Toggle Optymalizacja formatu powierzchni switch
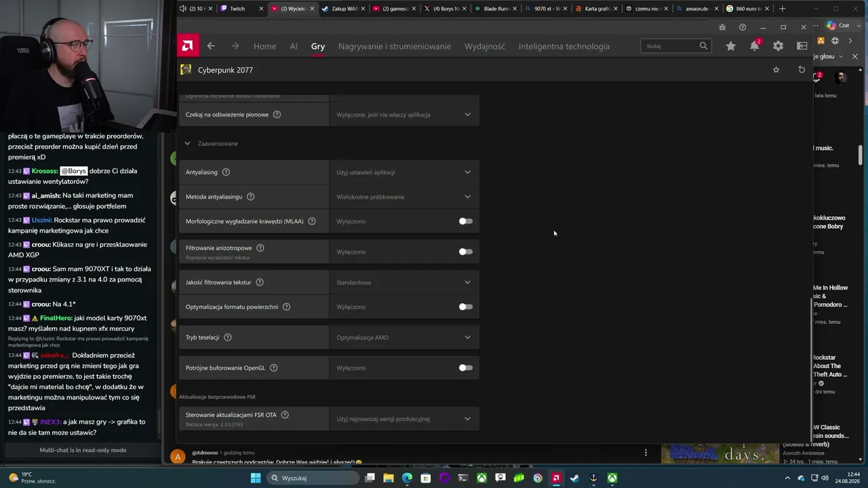Image resolution: width=868 pixels, height=488 pixels. click(465, 306)
